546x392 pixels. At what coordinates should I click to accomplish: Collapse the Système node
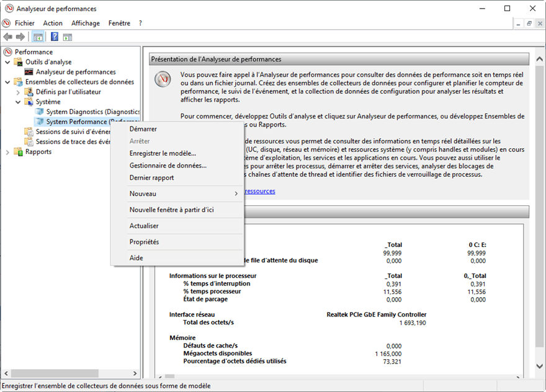[18, 102]
